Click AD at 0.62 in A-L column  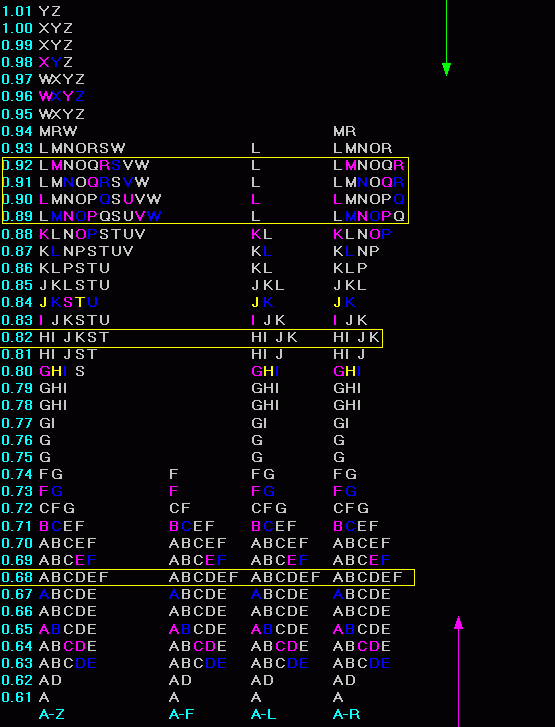click(x=262, y=680)
